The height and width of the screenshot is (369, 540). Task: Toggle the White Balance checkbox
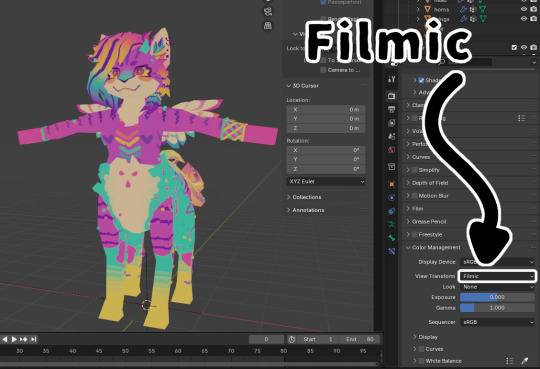pyautogui.click(x=421, y=361)
